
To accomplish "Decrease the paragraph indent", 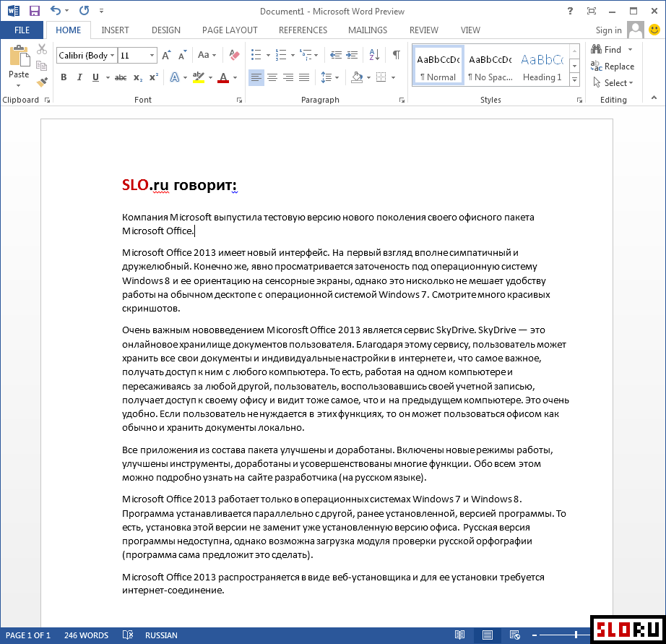I will tap(336, 55).
